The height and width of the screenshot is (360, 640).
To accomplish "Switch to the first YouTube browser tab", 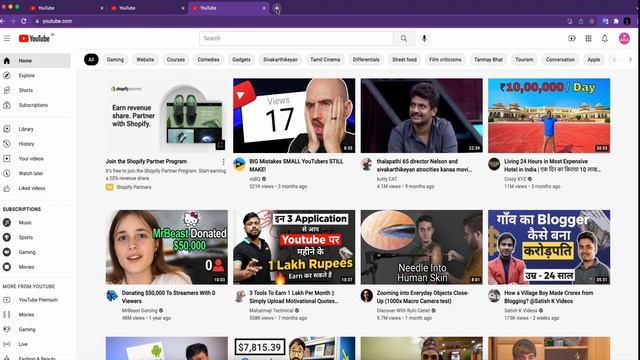I will [65, 8].
